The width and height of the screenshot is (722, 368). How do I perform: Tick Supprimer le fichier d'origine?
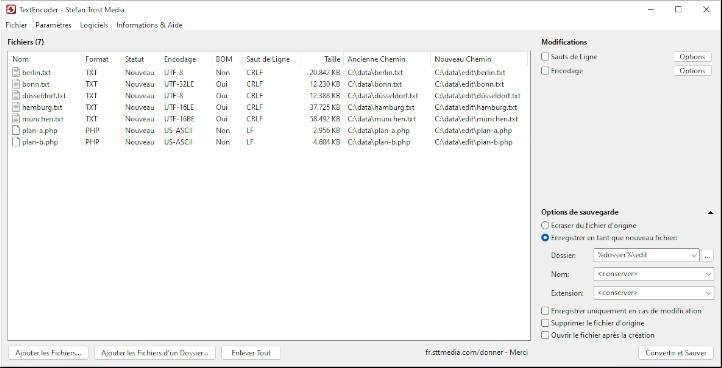pos(545,323)
